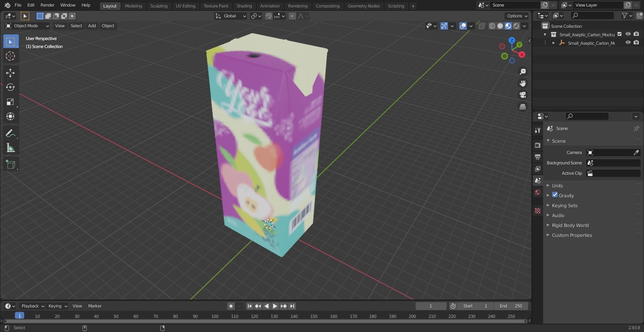
Task: Select the Measure tool
Action: (x=10, y=148)
